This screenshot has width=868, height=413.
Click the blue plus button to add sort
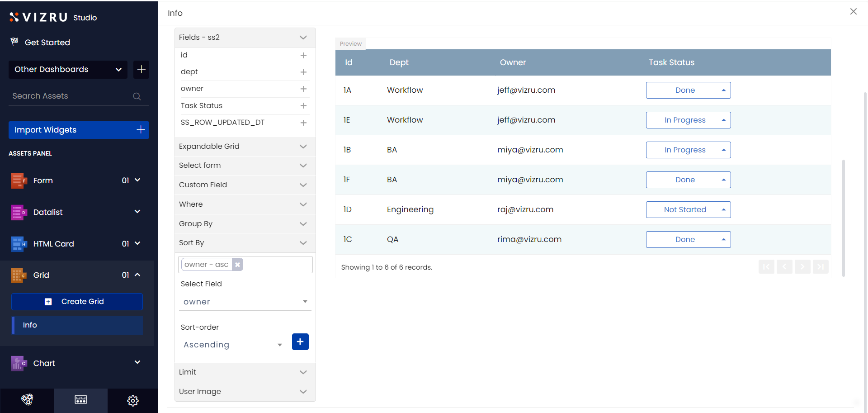[300, 342]
